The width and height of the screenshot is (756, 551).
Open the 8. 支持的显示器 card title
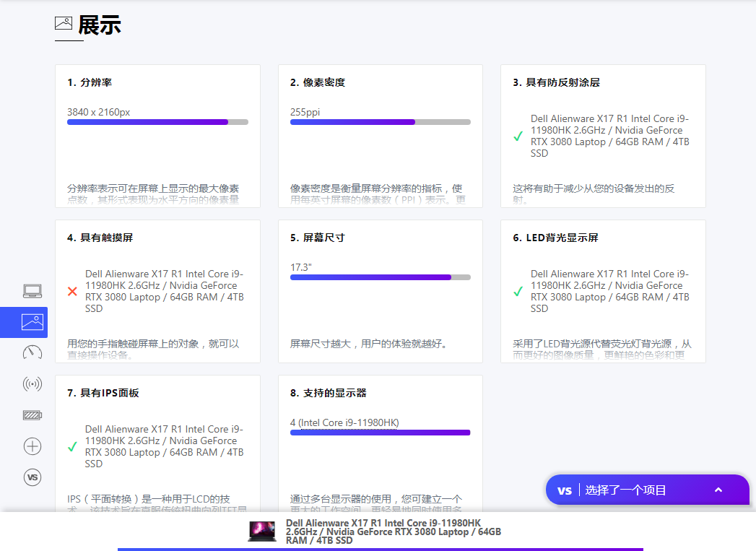pyautogui.click(x=329, y=393)
